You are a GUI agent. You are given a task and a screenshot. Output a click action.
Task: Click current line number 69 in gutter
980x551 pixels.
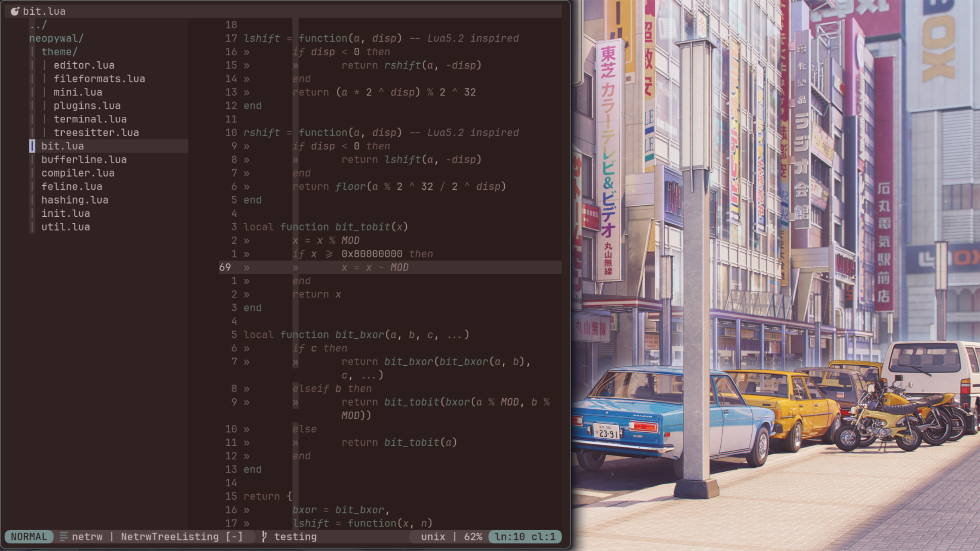point(225,267)
